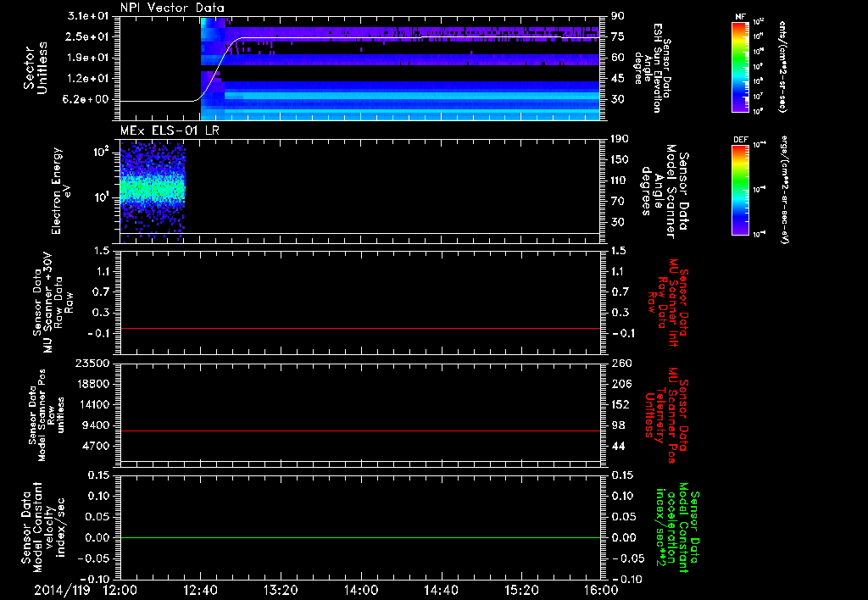Image resolution: width=868 pixels, height=600 pixels.
Task: Click the white Sun elevation curve
Action: (359, 37)
